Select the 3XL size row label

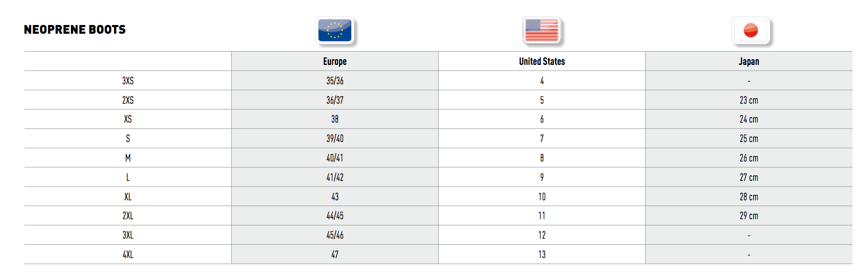pos(128,235)
